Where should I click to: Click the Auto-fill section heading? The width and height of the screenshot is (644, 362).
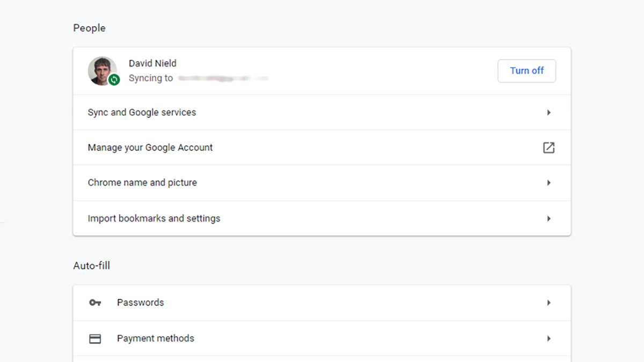pyautogui.click(x=92, y=265)
